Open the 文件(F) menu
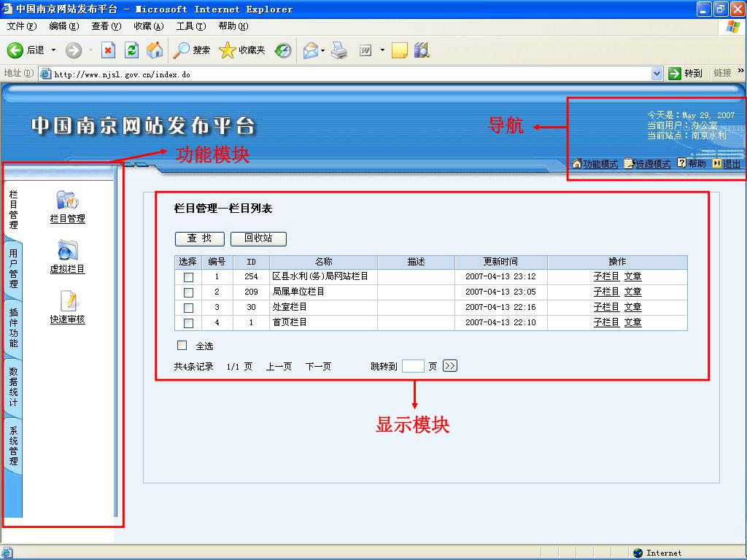Viewport: 747px width, 560px height. click(x=21, y=26)
